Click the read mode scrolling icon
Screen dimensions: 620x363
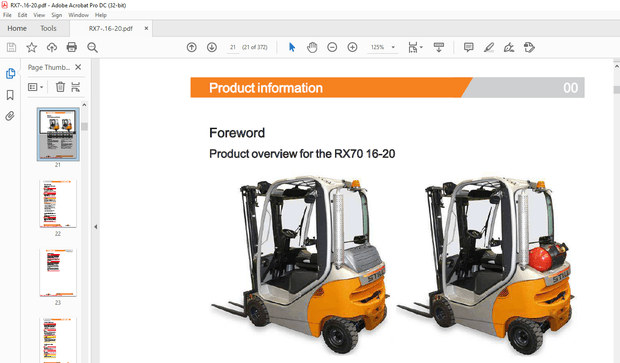(439, 47)
